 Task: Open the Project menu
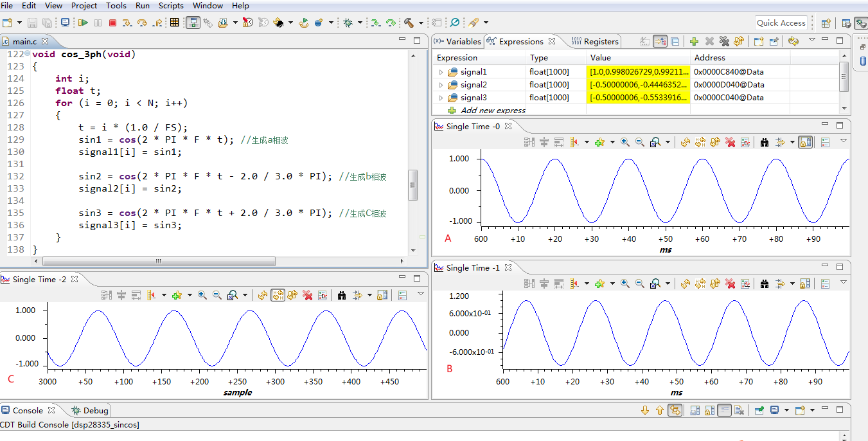(x=84, y=6)
